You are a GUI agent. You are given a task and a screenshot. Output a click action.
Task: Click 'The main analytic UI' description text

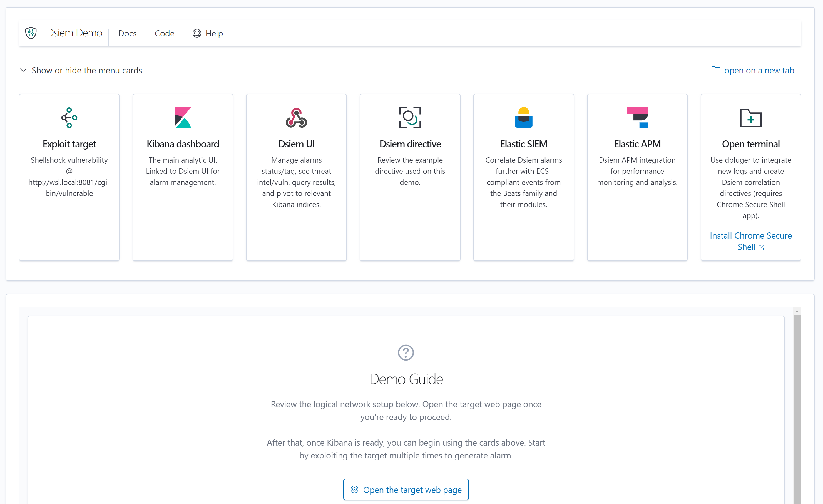tap(183, 171)
